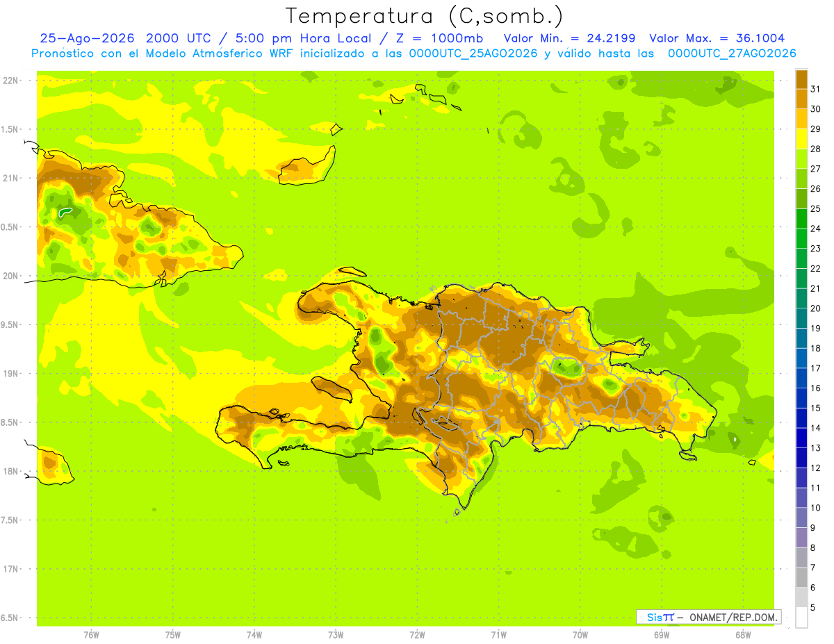The height and width of the screenshot is (644, 834).
Task: Click the latitude label "20N"
Action: (x=12, y=276)
